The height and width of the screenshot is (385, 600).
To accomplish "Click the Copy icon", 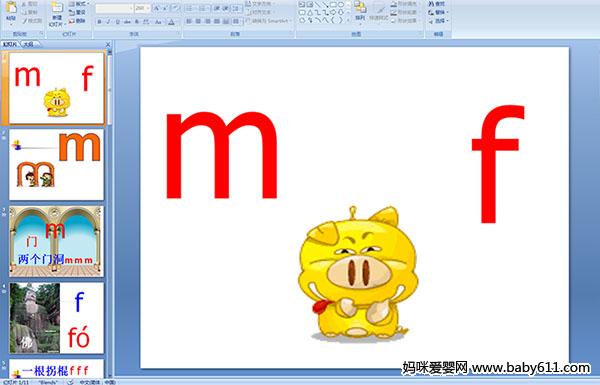I will 24,12.
